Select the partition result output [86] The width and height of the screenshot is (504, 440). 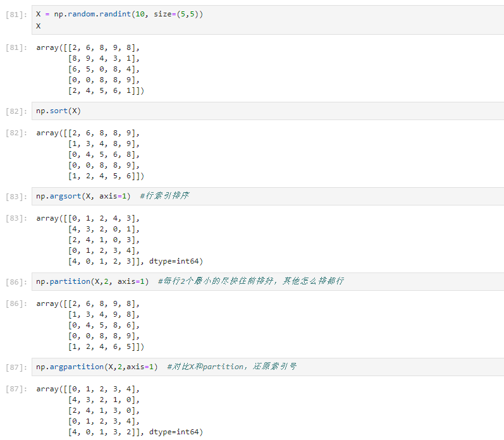click(90, 326)
